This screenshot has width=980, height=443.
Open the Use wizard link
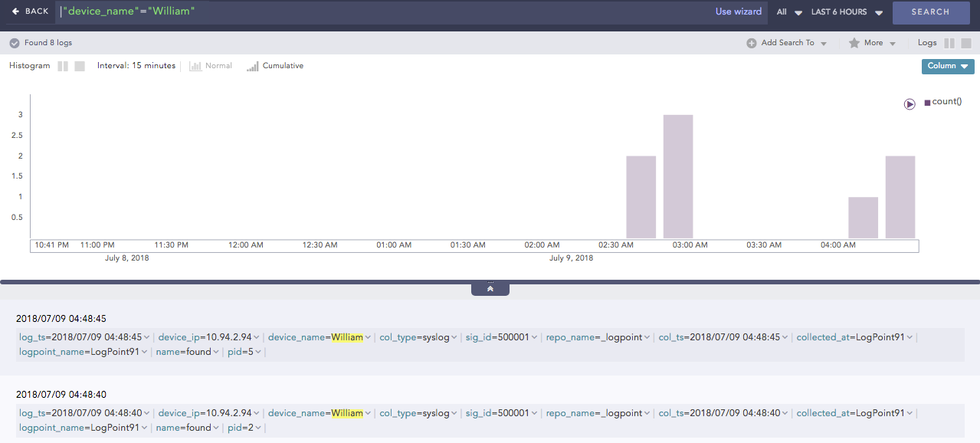coord(738,11)
